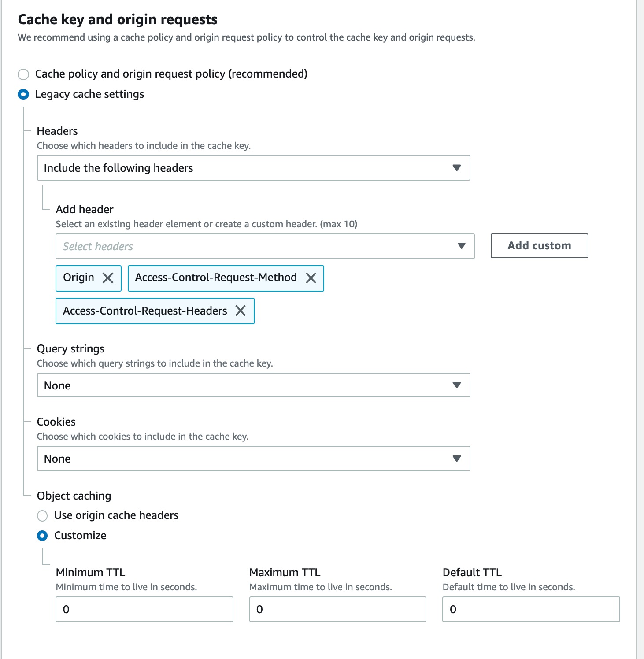This screenshot has width=644, height=659.
Task: Select the Legacy cache settings radio button
Action: pos(23,94)
